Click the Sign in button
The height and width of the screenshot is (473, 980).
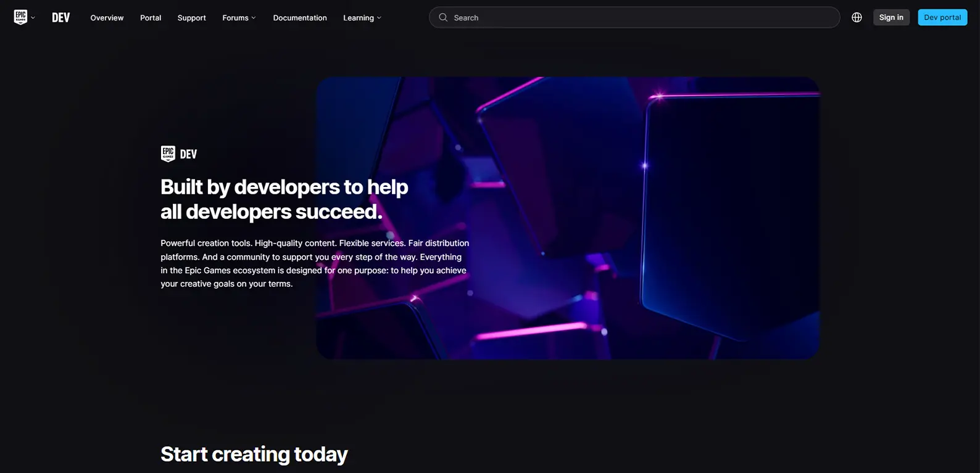point(891,17)
